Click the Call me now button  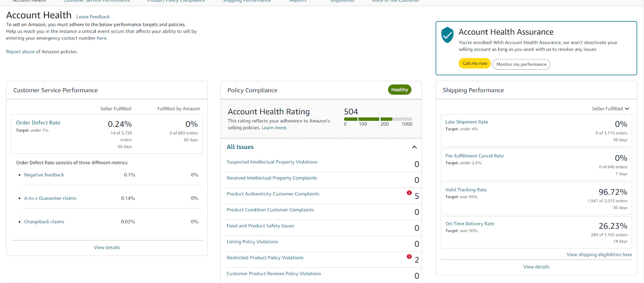475,63
